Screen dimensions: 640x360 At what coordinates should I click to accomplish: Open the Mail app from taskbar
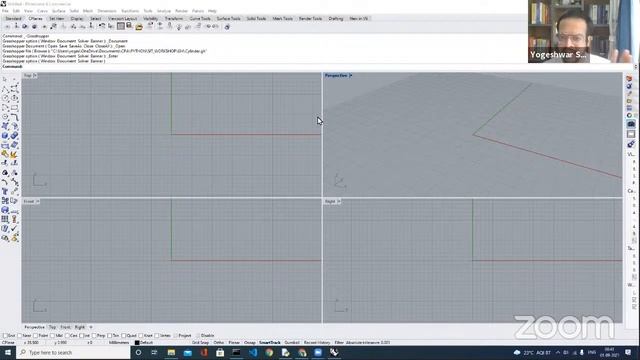tap(187, 352)
